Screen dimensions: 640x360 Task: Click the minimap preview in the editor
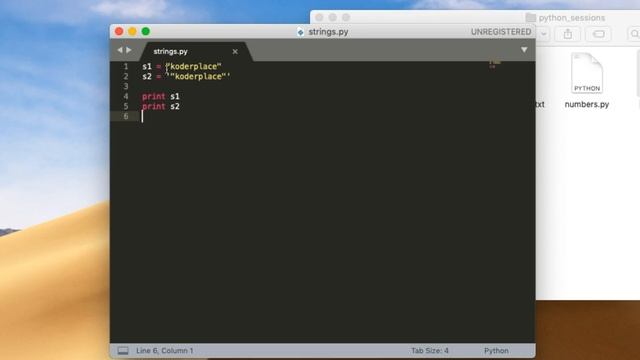[495, 64]
